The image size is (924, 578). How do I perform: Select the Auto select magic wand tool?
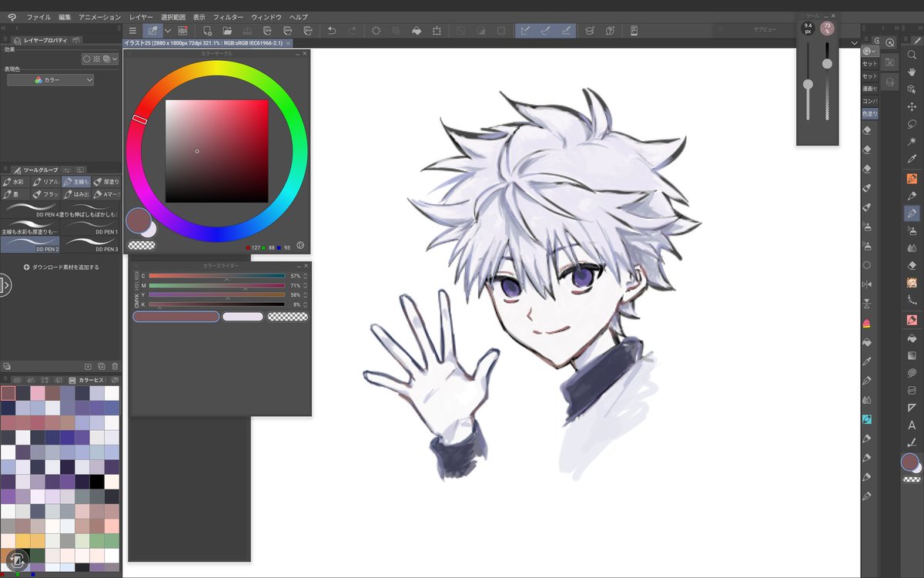[x=912, y=142]
